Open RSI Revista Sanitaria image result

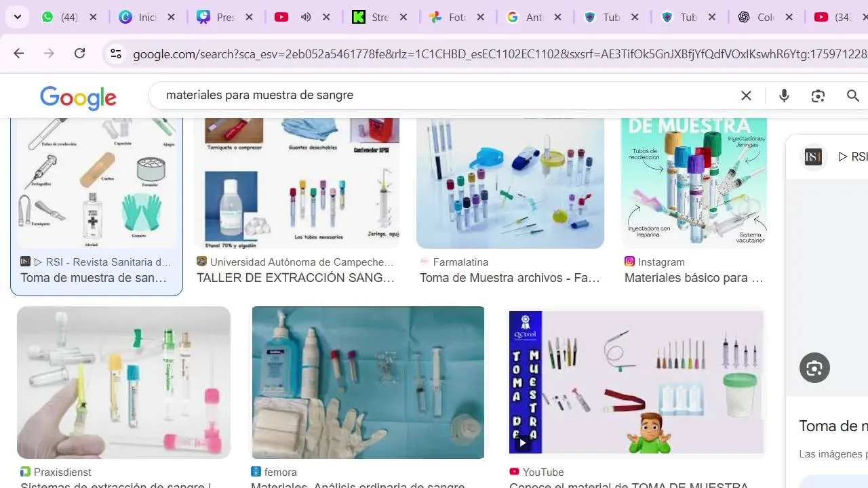coord(96,183)
